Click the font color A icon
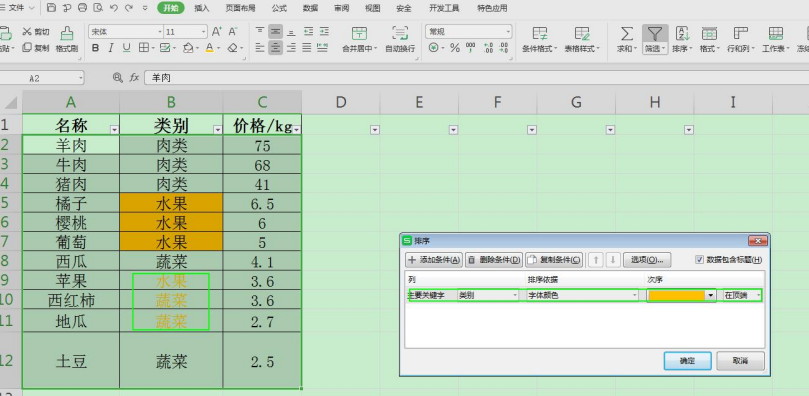The width and height of the screenshot is (809, 396). (x=209, y=48)
